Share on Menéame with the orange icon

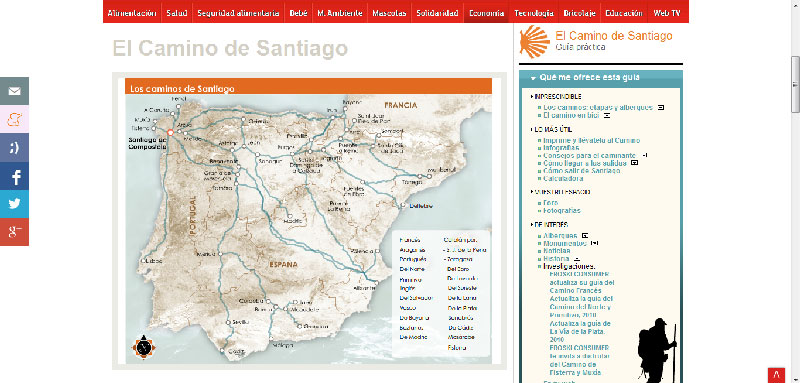(14, 119)
